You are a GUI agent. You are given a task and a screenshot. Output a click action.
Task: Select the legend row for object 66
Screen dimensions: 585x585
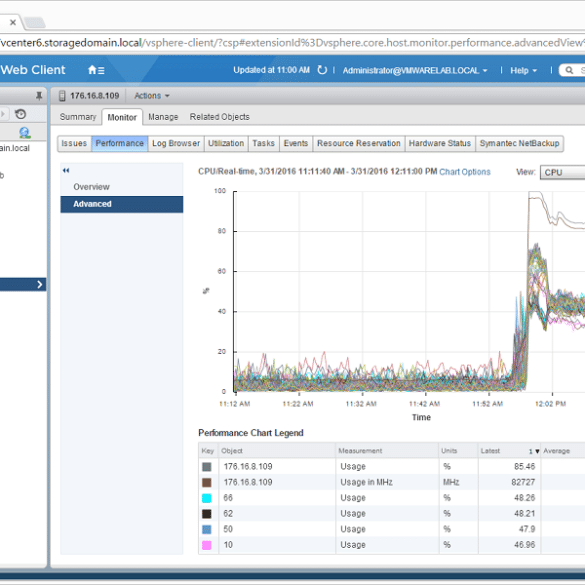click(x=392, y=498)
